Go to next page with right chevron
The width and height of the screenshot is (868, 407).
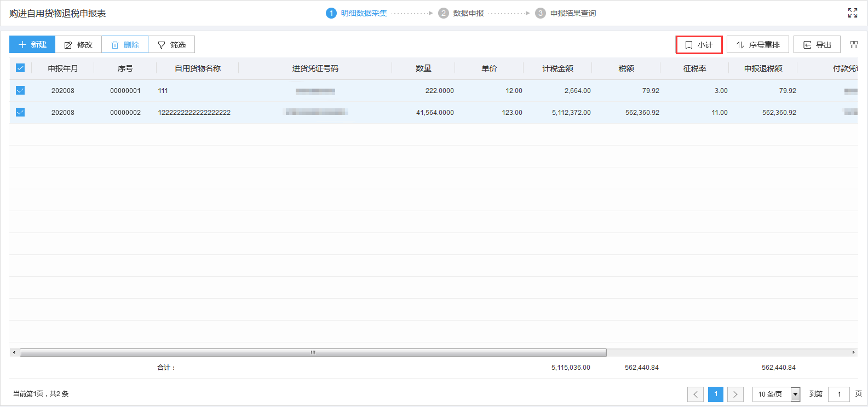735,394
